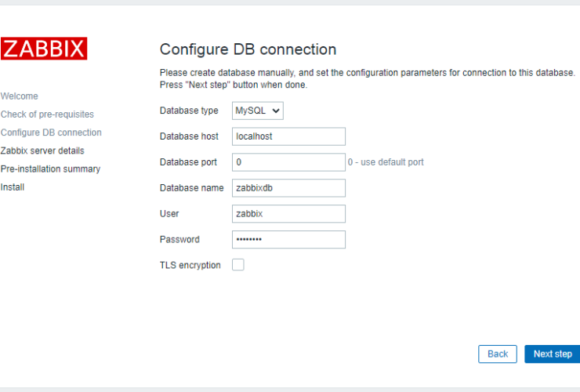The image size is (580, 392).
Task: Click the Database host field
Action: tap(288, 136)
